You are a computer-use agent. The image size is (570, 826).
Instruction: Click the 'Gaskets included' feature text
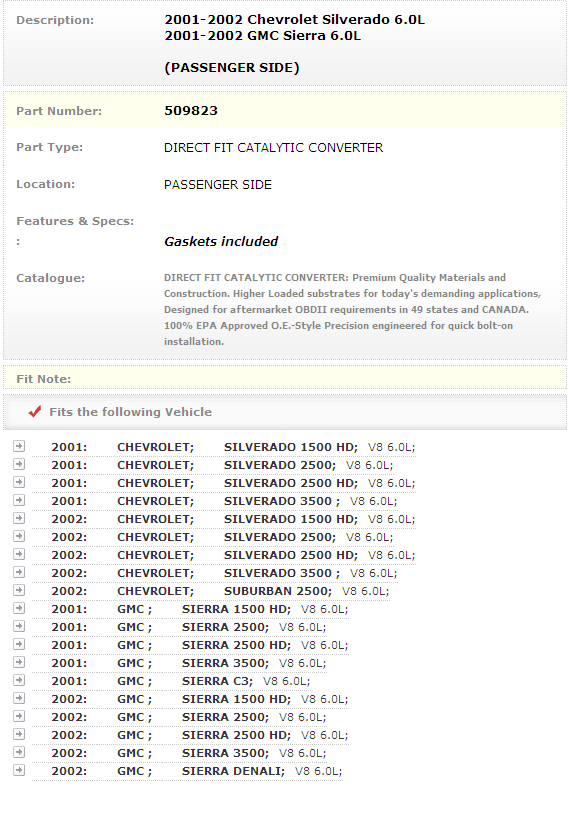pyautogui.click(x=221, y=241)
